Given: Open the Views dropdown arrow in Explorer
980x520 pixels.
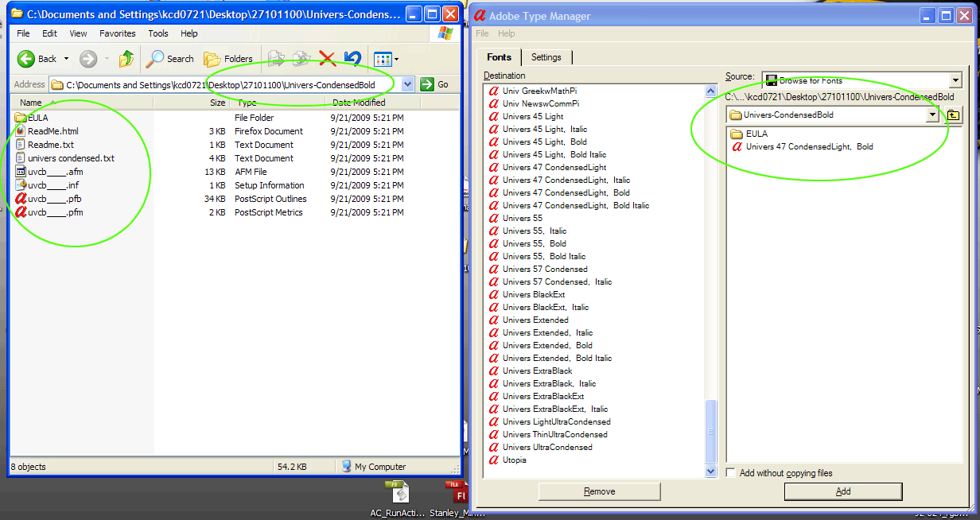Looking at the screenshot, I should click(x=397, y=59).
